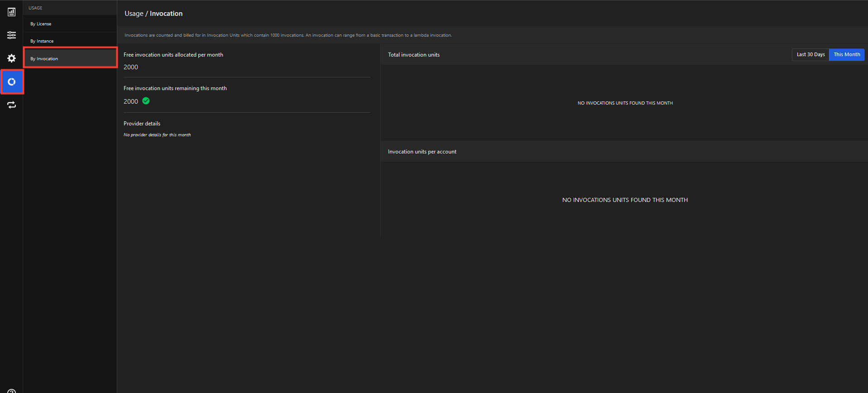Switch chart range to Last 30 Days

pyautogui.click(x=810, y=54)
